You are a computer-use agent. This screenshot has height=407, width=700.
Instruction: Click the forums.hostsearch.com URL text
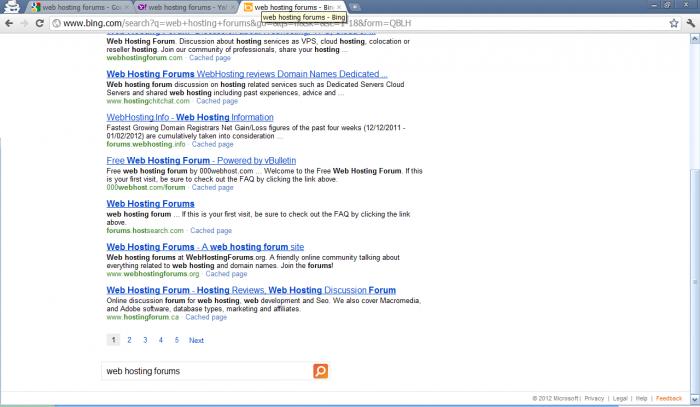pos(145,231)
